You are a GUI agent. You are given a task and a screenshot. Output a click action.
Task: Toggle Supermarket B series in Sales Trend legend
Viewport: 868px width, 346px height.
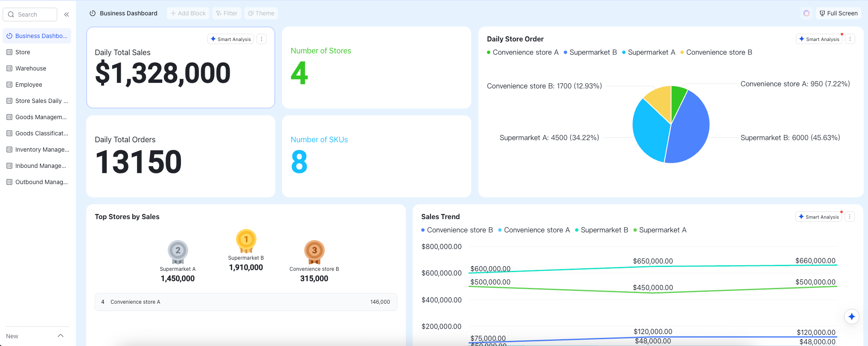pos(601,230)
